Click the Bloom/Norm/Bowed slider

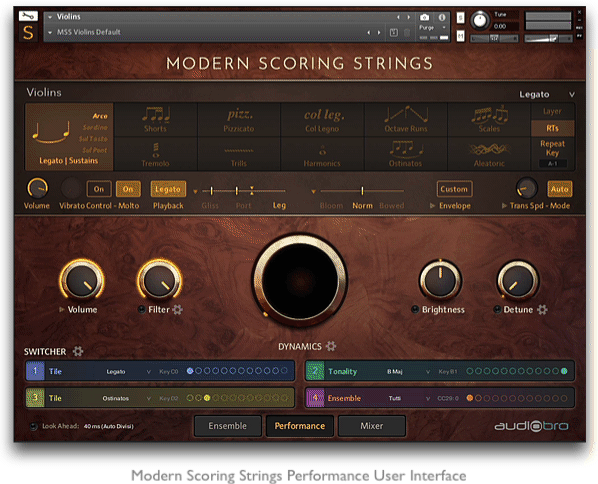point(362,190)
